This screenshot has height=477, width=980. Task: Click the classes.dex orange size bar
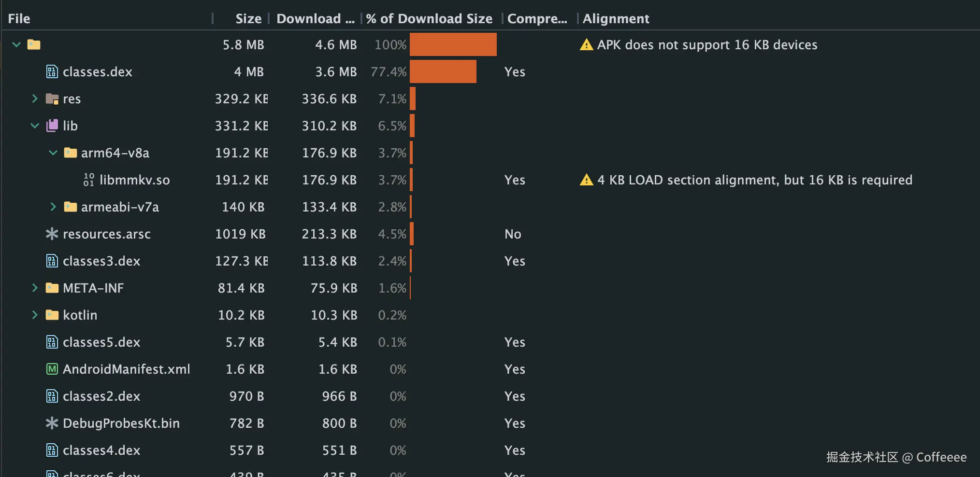click(443, 72)
